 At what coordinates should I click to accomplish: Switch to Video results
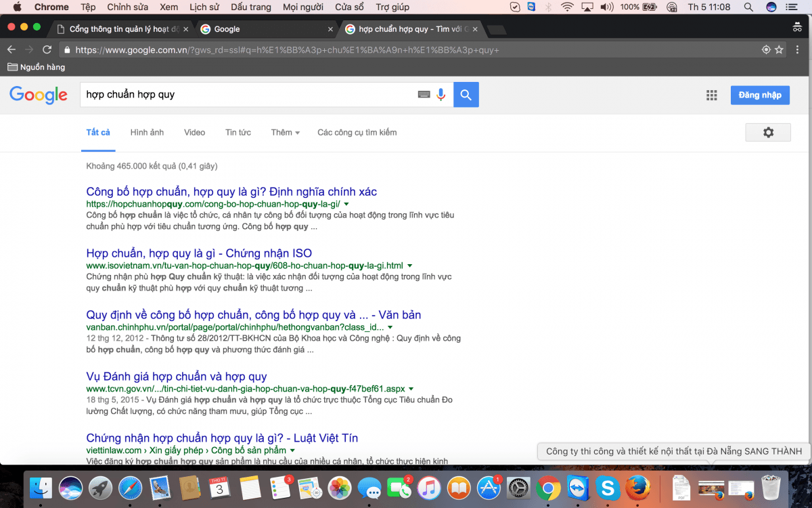[x=194, y=132]
